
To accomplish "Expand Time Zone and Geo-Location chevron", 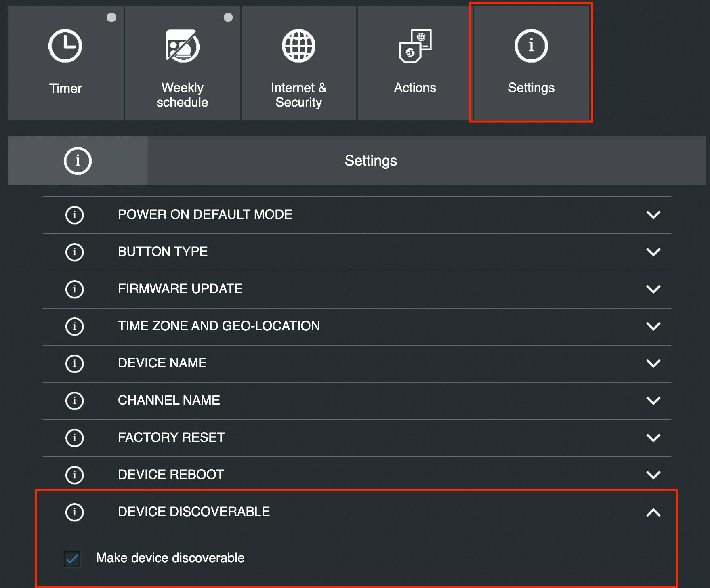I will tap(653, 326).
